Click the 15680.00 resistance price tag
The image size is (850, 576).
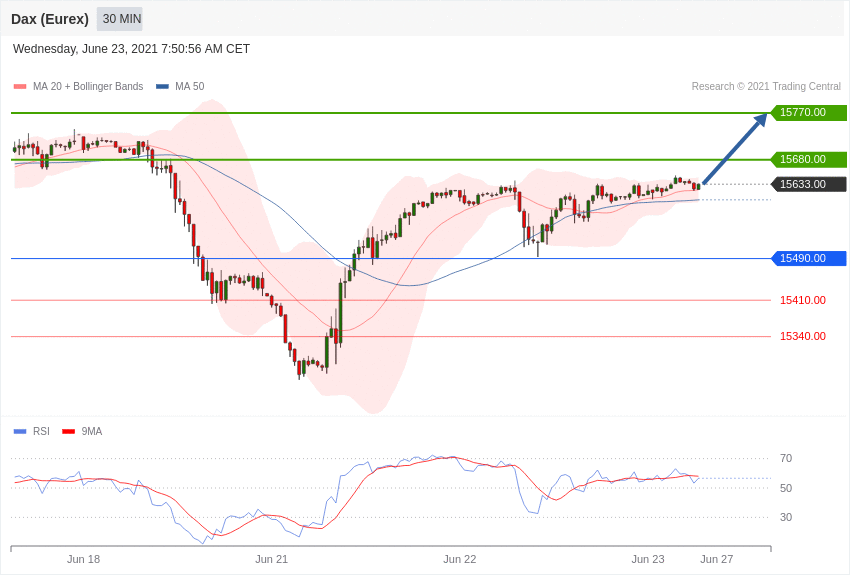pos(808,159)
